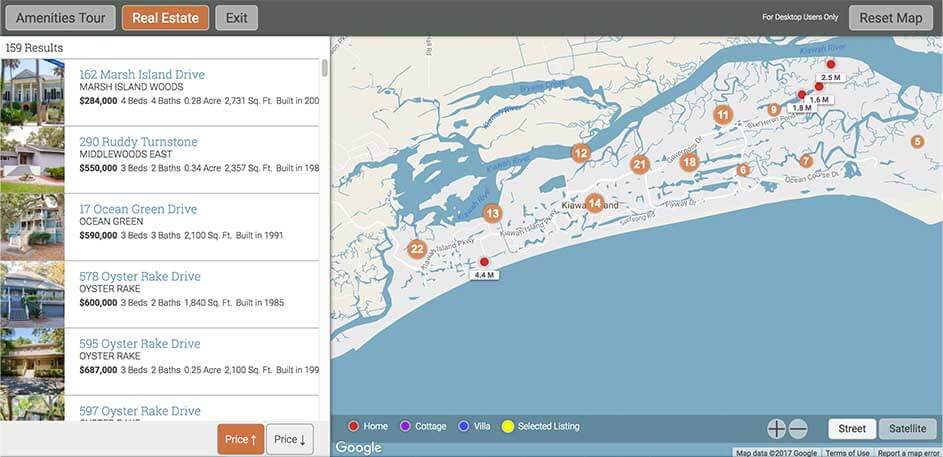Open the 162 Marsh Island Drive listing

point(142,75)
